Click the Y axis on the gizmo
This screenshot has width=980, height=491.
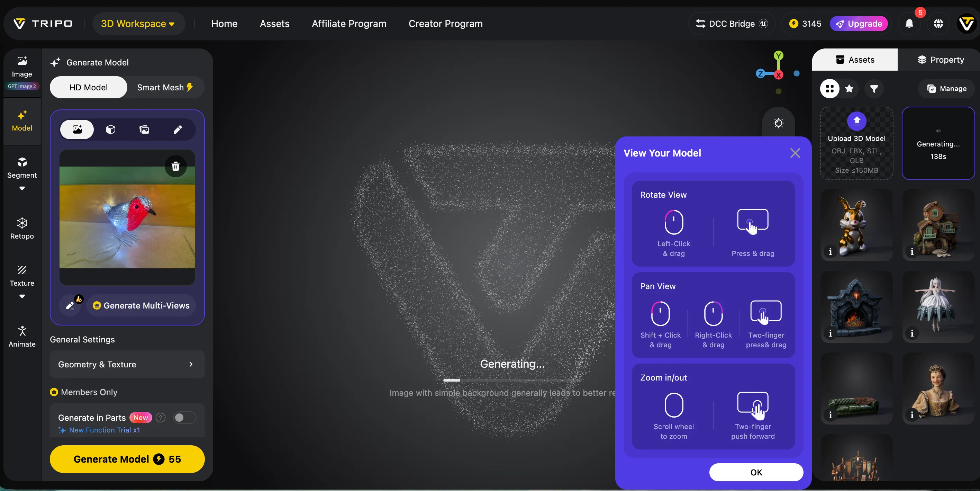tap(778, 56)
